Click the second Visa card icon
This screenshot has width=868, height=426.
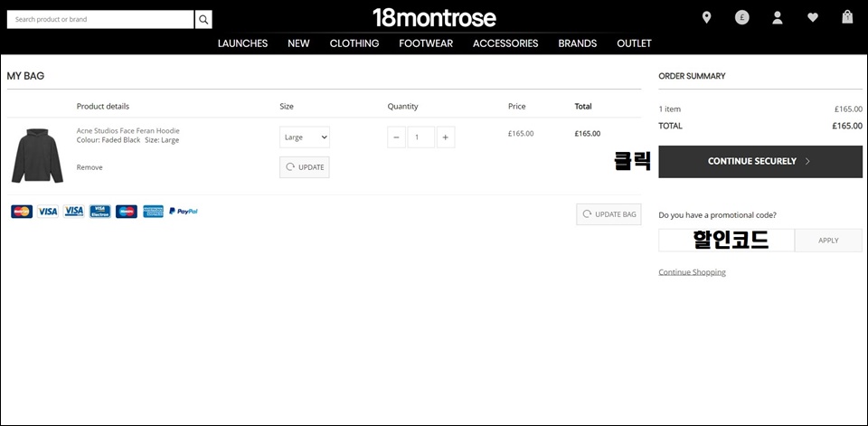tap(73, 211)
